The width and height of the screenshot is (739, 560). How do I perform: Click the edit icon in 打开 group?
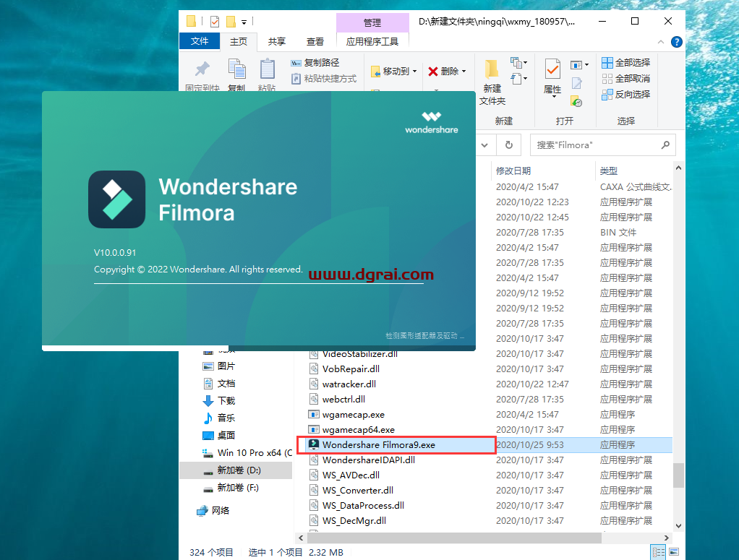(x=576, y=83)
